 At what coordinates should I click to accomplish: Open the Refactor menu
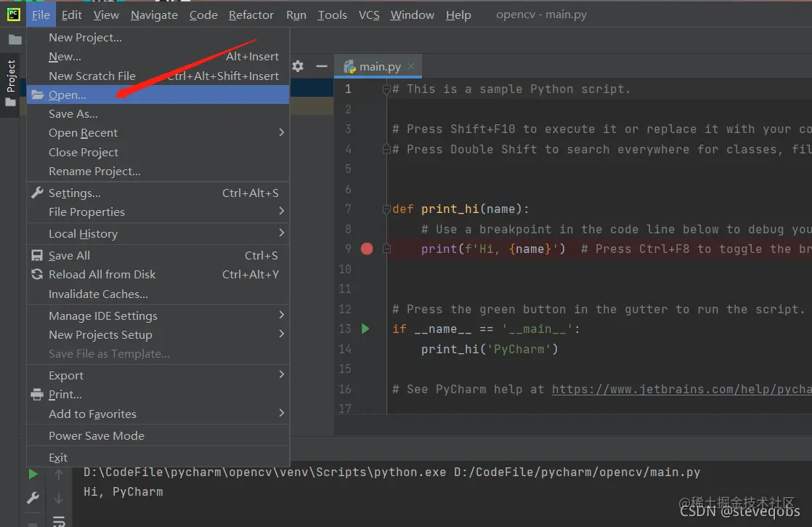251,15
